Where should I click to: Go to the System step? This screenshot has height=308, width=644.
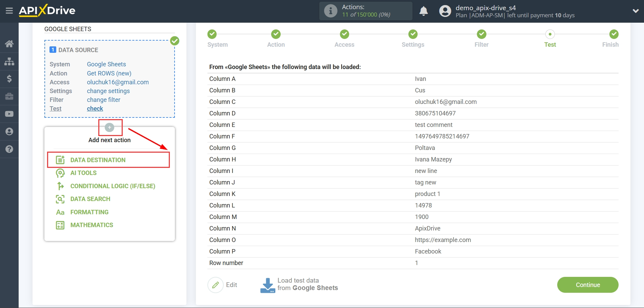(x=212, y=34)
